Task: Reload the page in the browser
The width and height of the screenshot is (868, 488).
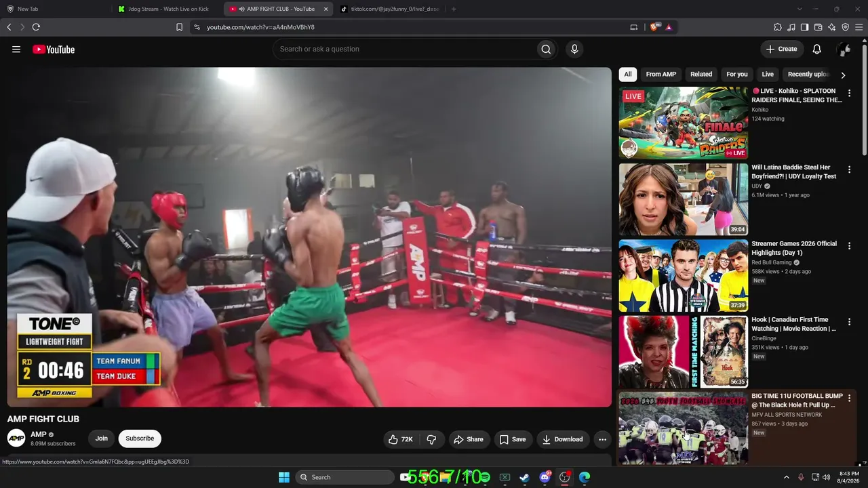Action: coord(36,27)
